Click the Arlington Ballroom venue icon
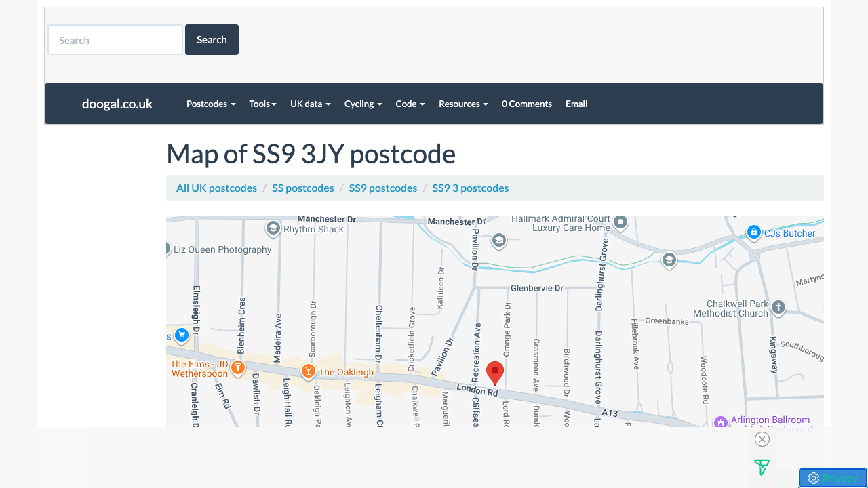Viewport: 868px width, 488px height. tap(720, 422)
